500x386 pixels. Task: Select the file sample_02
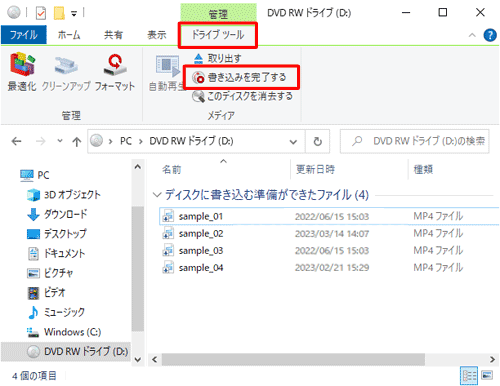point(201,234)
